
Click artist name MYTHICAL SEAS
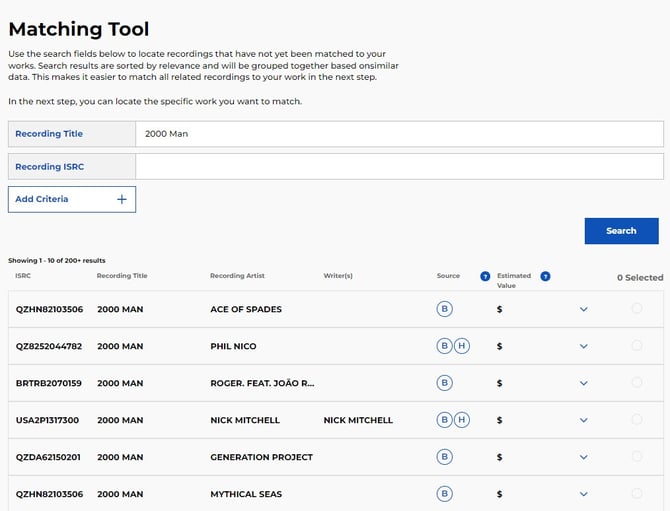[x=246, y=494]
